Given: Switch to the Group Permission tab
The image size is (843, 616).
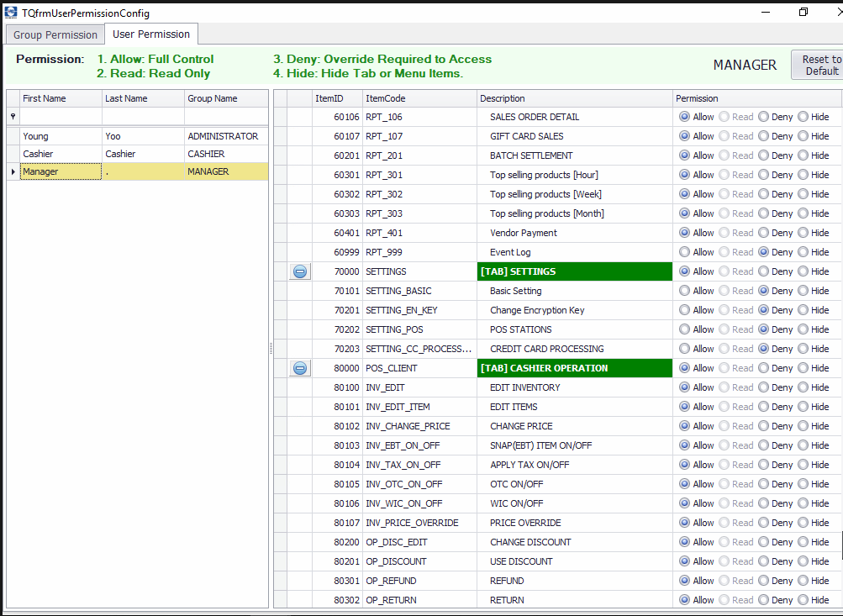Looking at the screenshot, I should 55,34.
